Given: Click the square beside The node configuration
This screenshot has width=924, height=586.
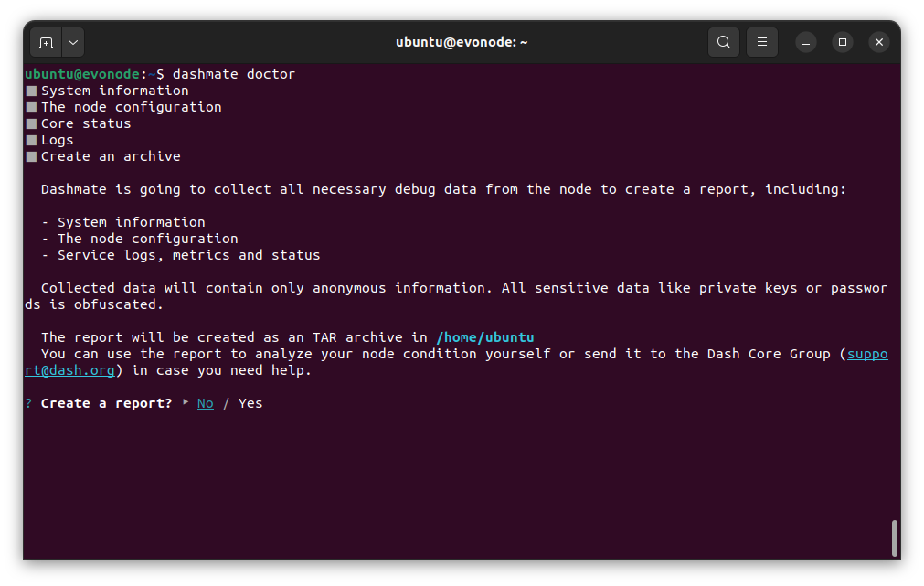Looking at the screenshot, I should coord(31,107).
